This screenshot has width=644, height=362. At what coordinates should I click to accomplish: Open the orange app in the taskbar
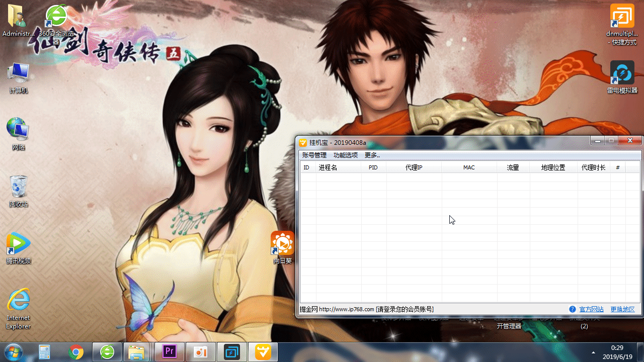click(x=201, y=352)
